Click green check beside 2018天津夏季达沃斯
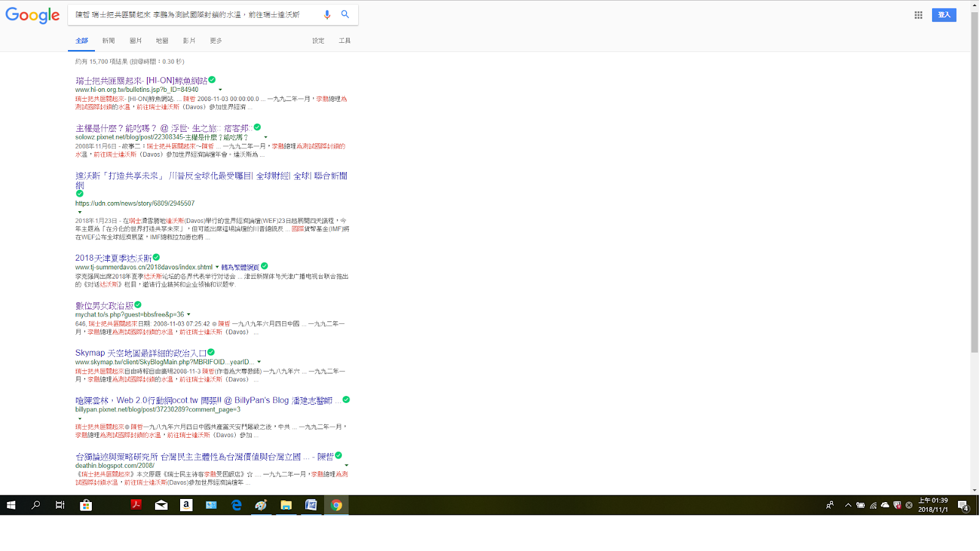Viewport: 980px width, 551px height. [x=156, y=257]
